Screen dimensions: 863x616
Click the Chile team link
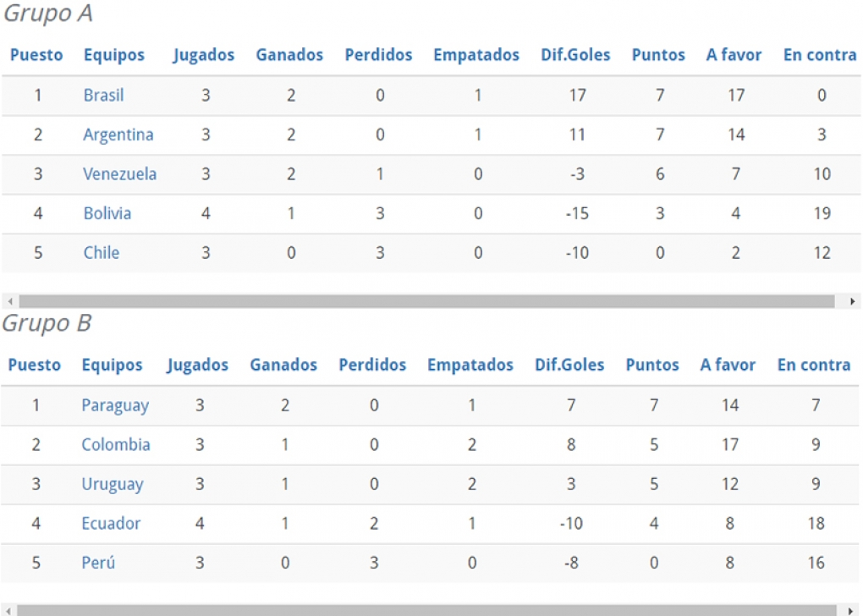102,253
